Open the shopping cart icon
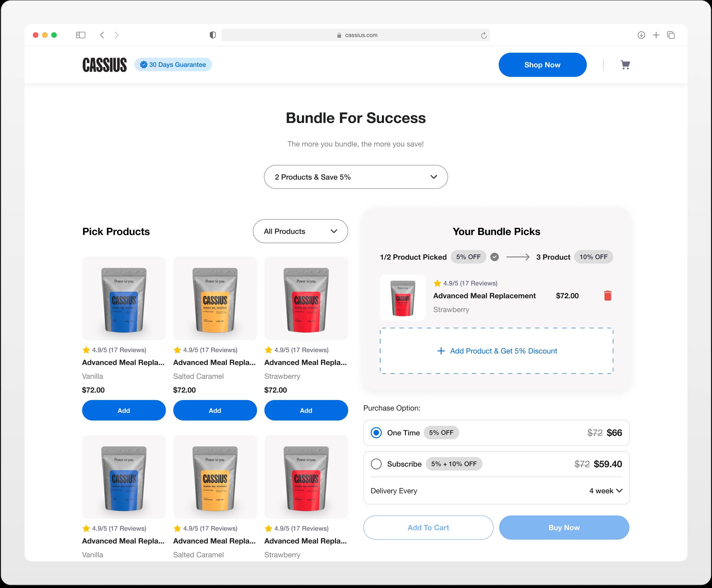The image size is (712, 588). [625, 65]
